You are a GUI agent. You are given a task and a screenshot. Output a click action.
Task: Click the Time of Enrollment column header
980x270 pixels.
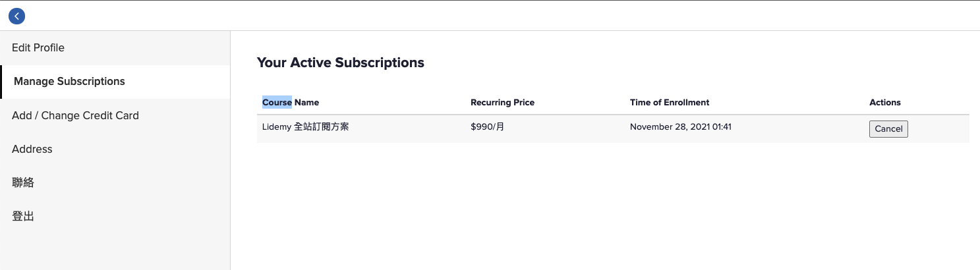(670, 103)
